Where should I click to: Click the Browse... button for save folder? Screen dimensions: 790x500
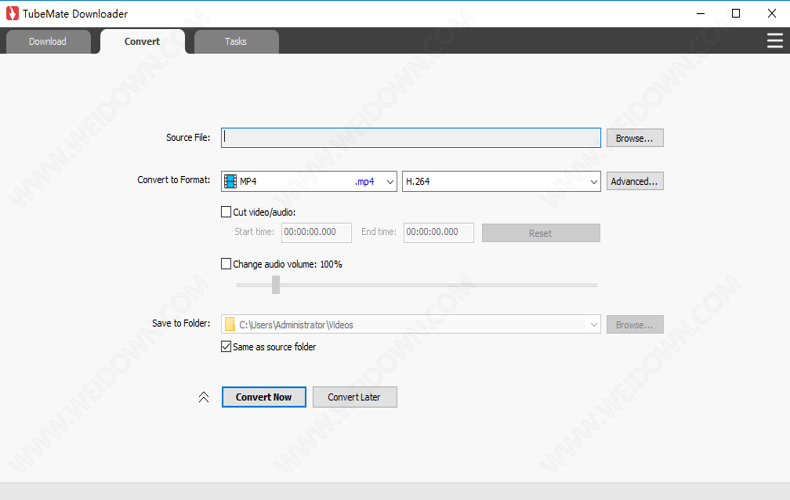(635, 325)
